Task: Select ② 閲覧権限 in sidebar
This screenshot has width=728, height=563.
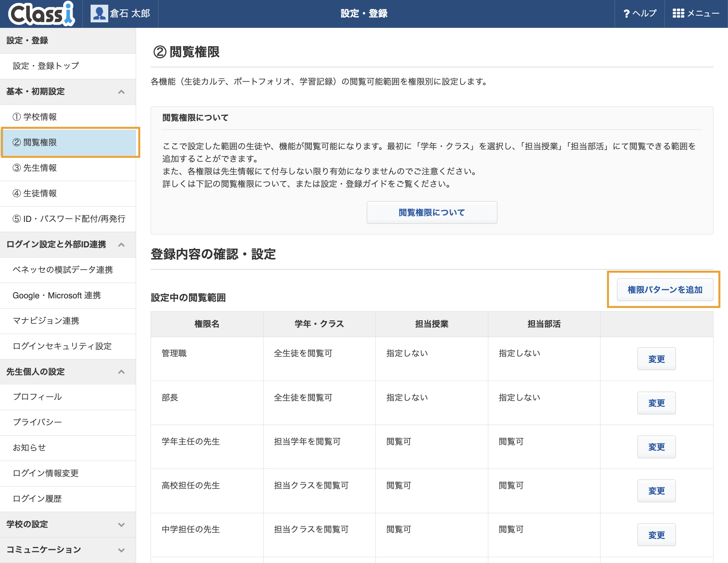Action: 68,143
